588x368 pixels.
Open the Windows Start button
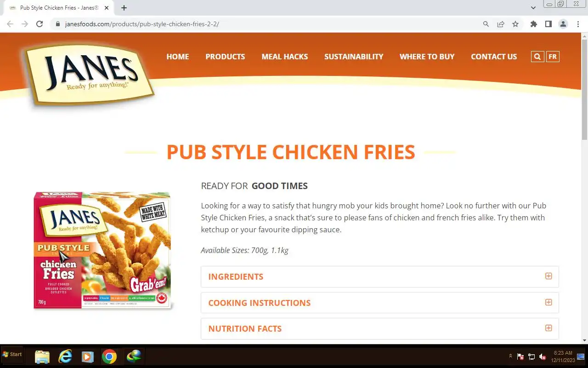[12, 355]
